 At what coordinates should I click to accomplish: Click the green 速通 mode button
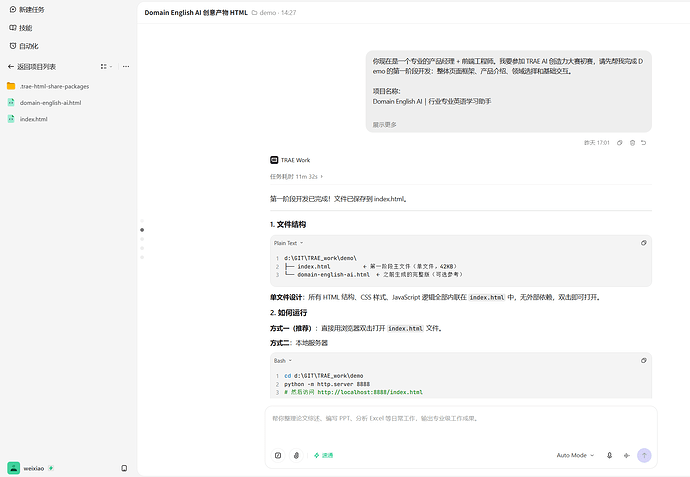pos(323,455)
